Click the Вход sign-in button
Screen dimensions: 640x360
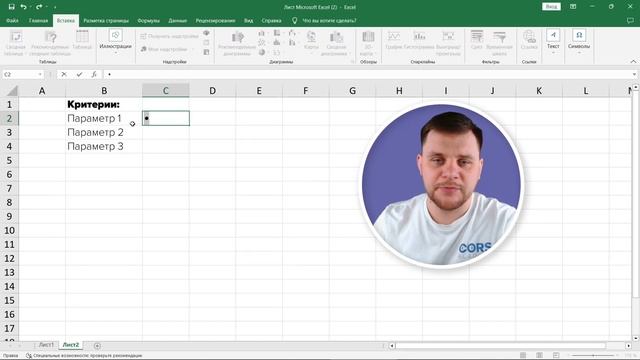click(551, 7)
